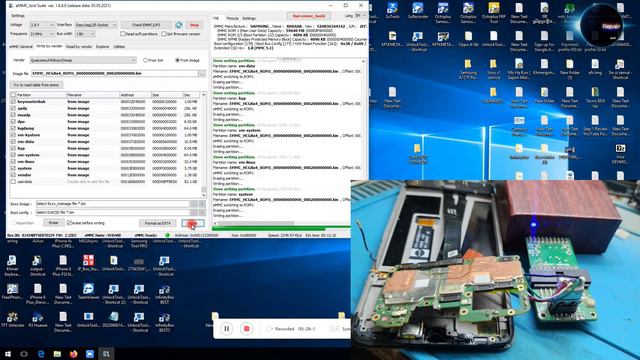
Task: Launch Firefox from the taskbar
Action: [73, 354]
